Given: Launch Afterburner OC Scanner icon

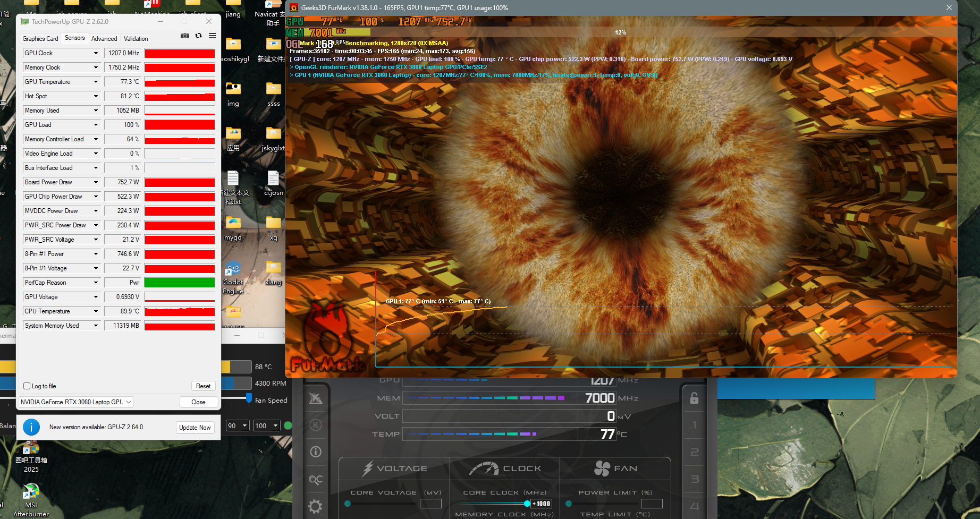Looking at the screenshot, I should 316,480.
